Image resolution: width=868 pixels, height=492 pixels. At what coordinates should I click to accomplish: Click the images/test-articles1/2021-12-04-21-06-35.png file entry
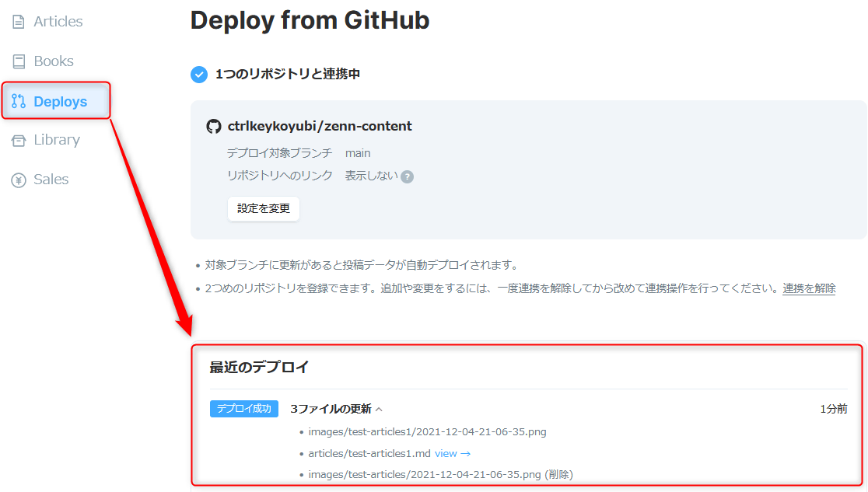[x=427, y=431]
